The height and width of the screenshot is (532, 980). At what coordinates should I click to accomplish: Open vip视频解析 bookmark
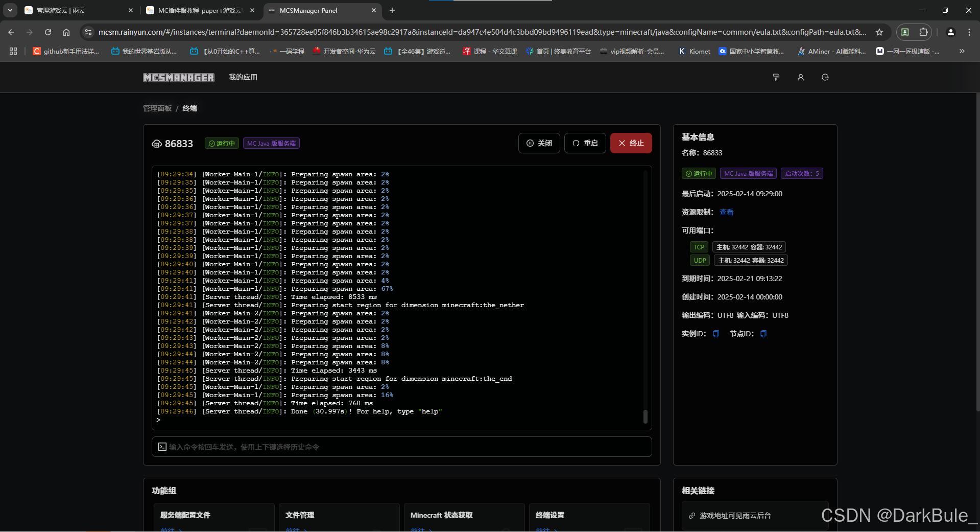(x=632, y=51)
